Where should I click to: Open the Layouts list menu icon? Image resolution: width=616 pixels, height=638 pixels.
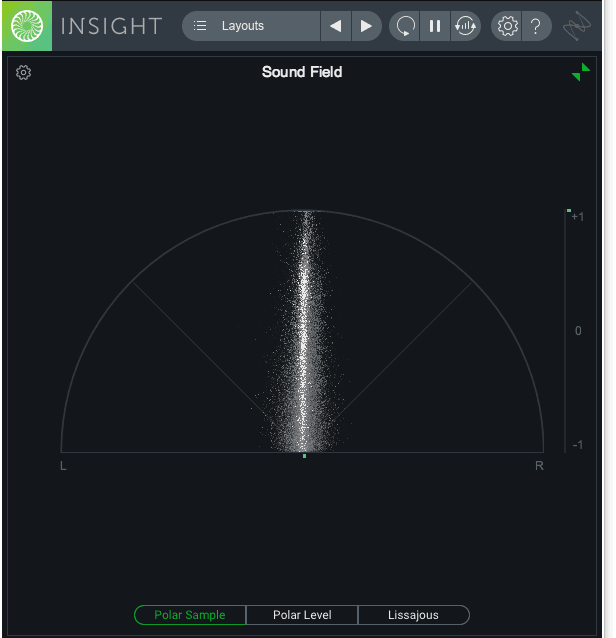tap(200, 26)
